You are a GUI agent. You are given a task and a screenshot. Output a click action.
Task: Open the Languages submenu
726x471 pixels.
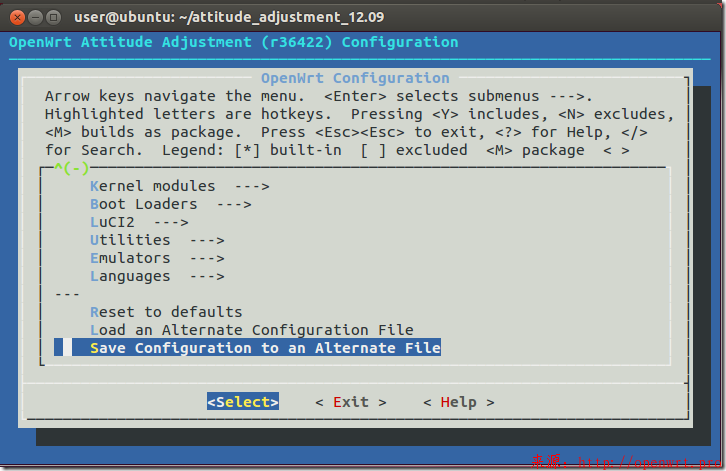pyautogui.click(x=157, y=276)
